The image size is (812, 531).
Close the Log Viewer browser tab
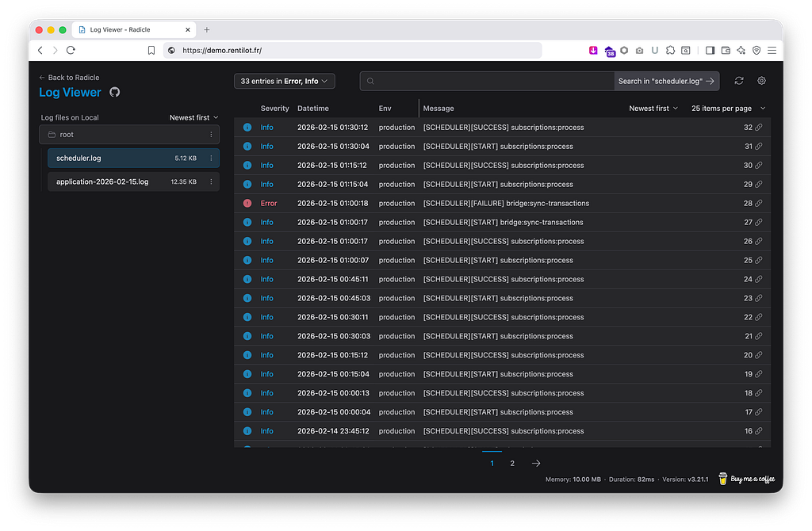pos(187,30)
